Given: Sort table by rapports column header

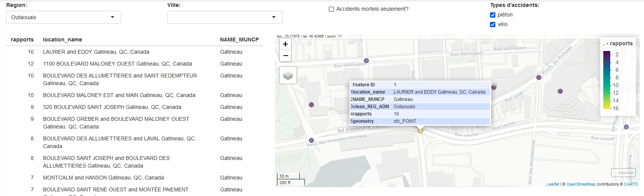Looking at the screenshot, I should (22, 40).
